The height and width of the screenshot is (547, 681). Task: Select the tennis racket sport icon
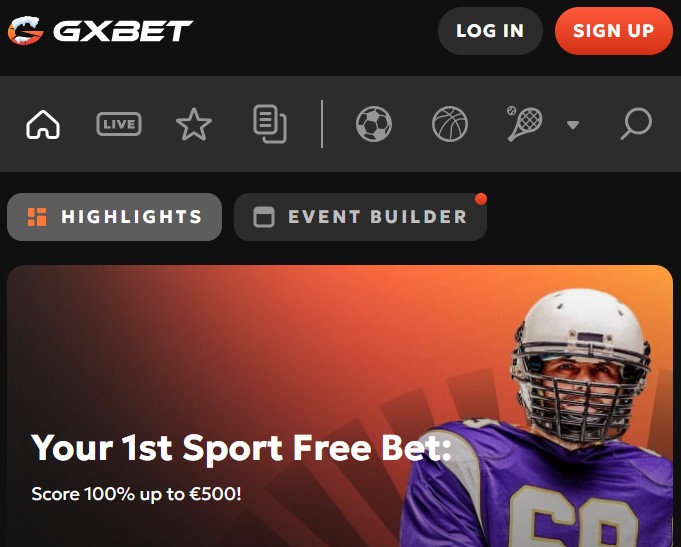tap(525, 124)
